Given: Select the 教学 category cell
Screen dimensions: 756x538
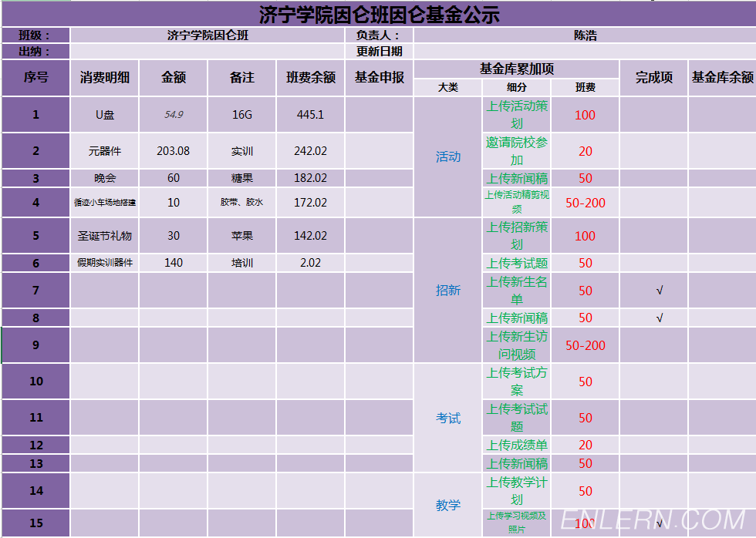Looking at the screenshot, I should [448, 505].
